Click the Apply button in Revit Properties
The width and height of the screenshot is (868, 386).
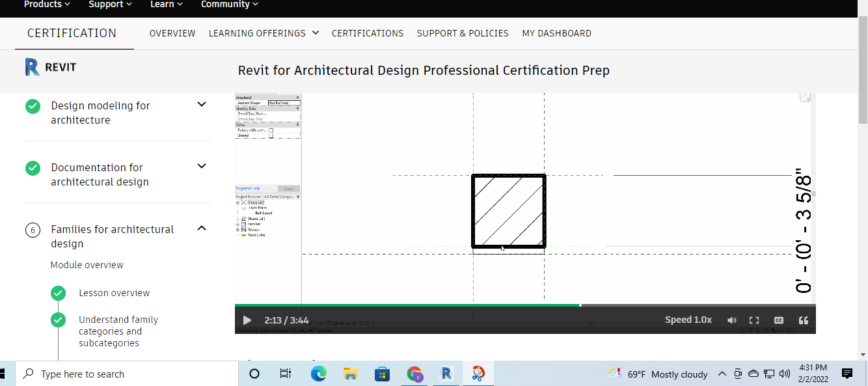[290, 189]
